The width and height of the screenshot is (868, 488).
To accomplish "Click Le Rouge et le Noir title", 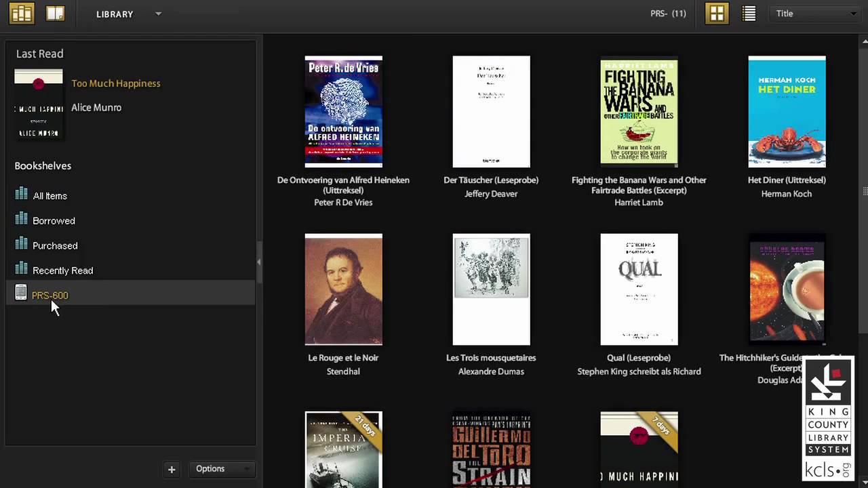I will [x=343, y=358].
